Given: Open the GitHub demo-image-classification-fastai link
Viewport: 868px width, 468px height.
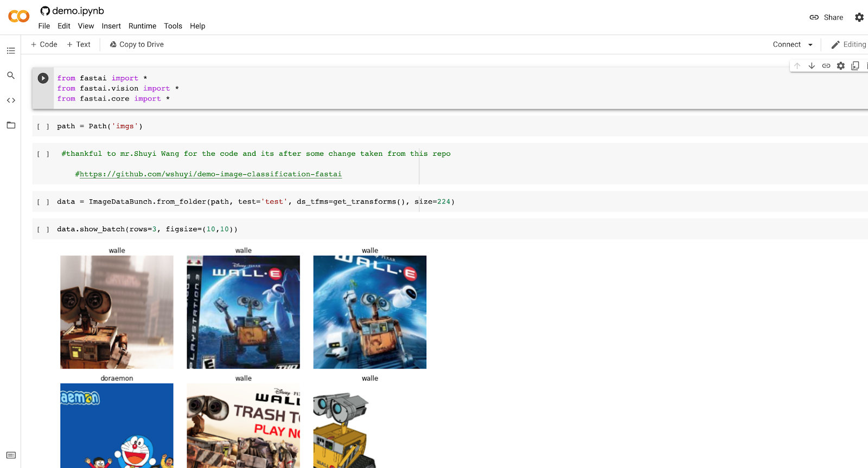Looking at the screenshot, I should click(x=210, y=174).
